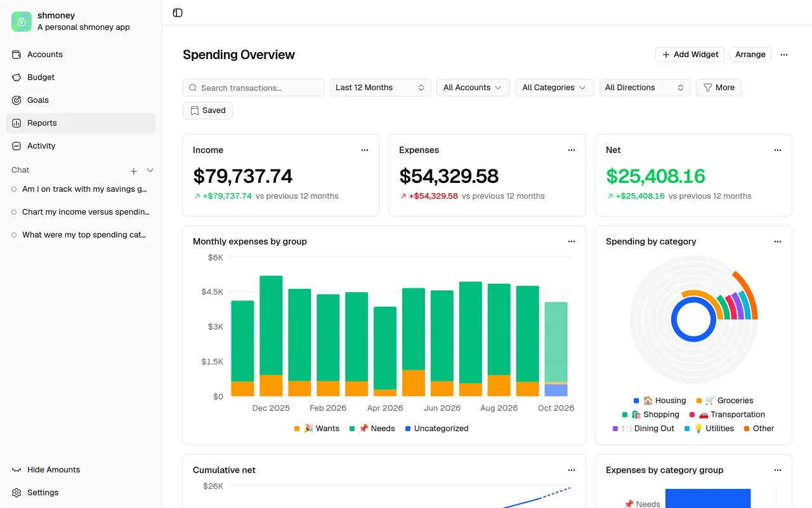Start a new chat with plus icon
The image size is (812, 508).
(134, 171)
